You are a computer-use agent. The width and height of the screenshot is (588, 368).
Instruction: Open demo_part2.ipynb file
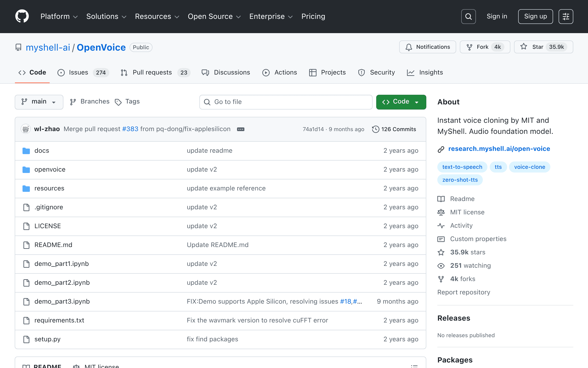[62, 283]
